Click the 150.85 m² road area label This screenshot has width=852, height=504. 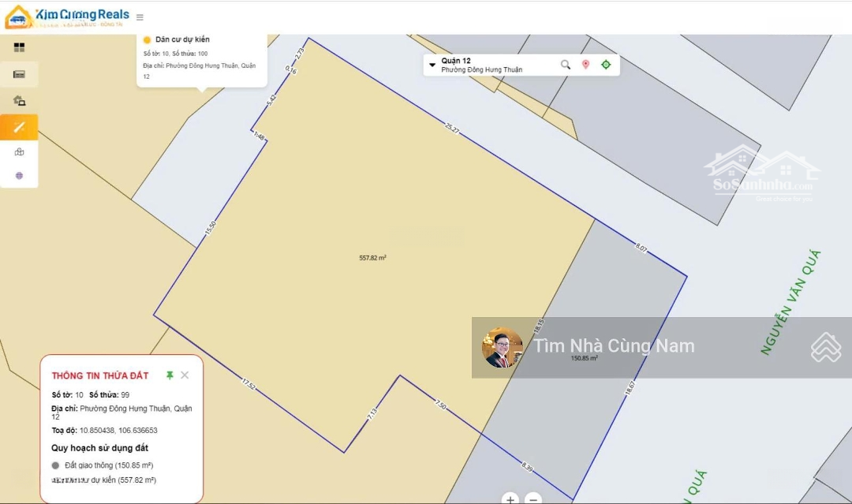tap(584, 358)
